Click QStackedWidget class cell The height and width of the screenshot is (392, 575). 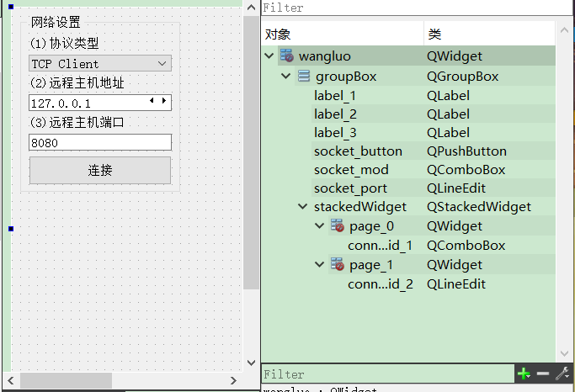coord(478,207)
